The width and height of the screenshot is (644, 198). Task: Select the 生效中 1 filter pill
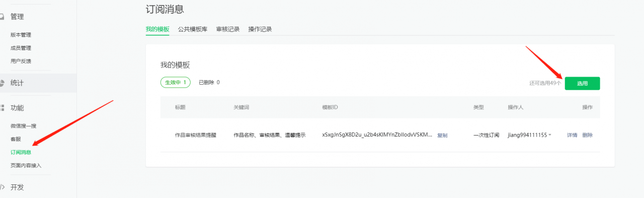click(x=176, y=82)
